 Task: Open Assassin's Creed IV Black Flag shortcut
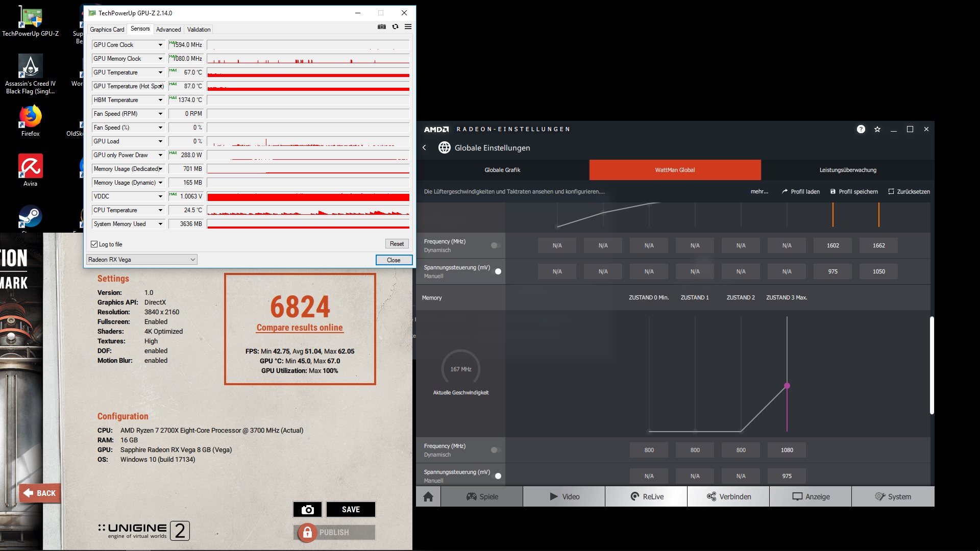pyautogui.click(x=30, y=74)
